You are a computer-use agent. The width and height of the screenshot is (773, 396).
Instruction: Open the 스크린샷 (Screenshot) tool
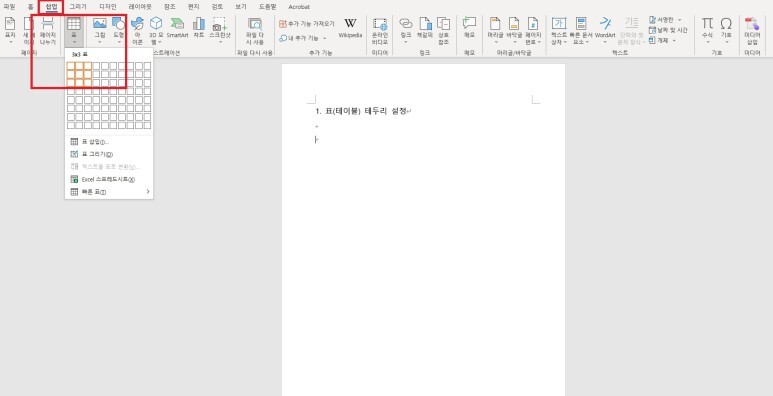[x=219, y=30]
